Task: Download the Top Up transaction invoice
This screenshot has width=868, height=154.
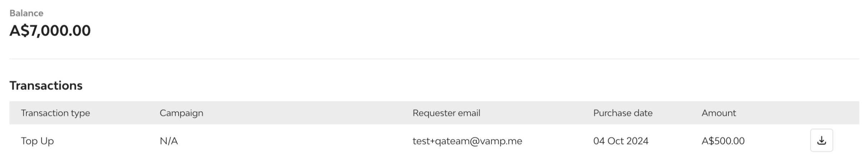Action: tap(821, 140)
